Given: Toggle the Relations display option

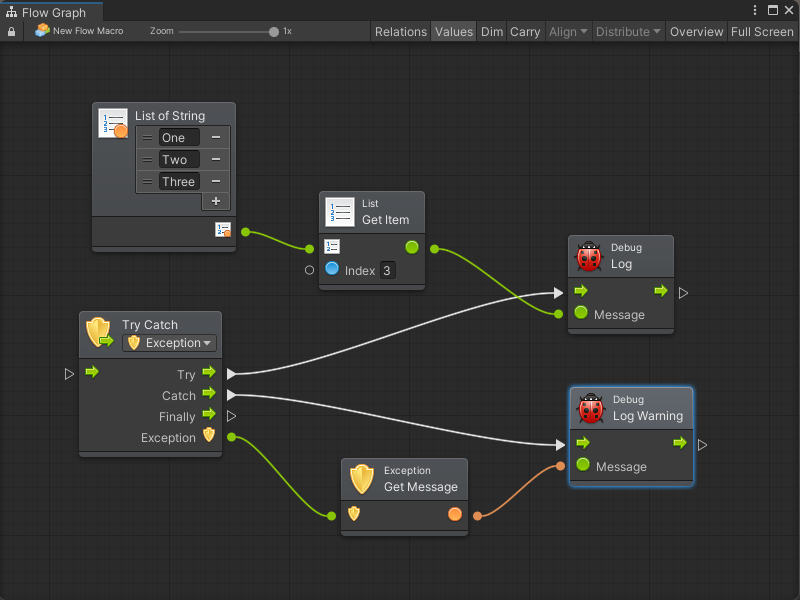Looking at the screenshot, I should (x=400, y=31).
